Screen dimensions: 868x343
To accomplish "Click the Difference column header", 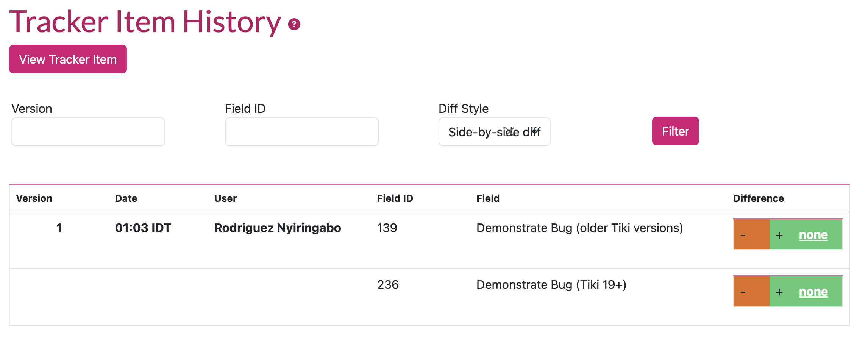I will tap(759, 198).
